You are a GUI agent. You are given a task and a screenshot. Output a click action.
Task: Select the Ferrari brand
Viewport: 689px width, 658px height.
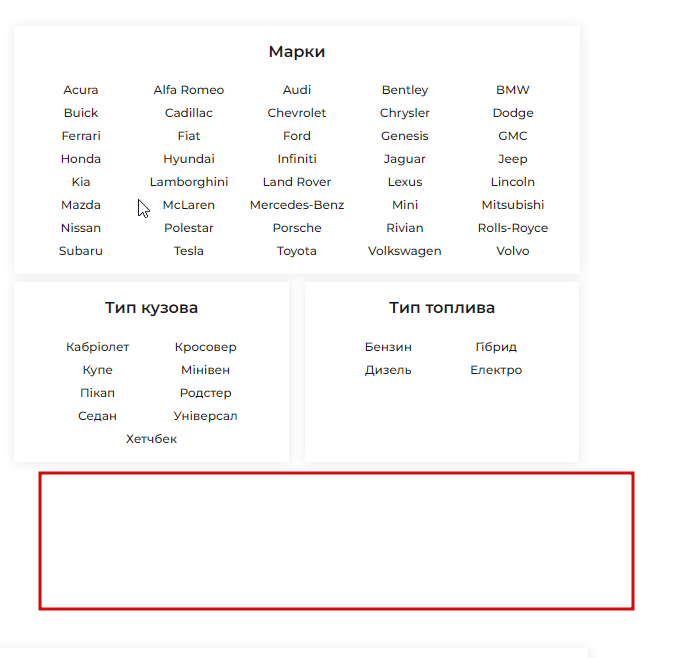(x=81, y=136)
